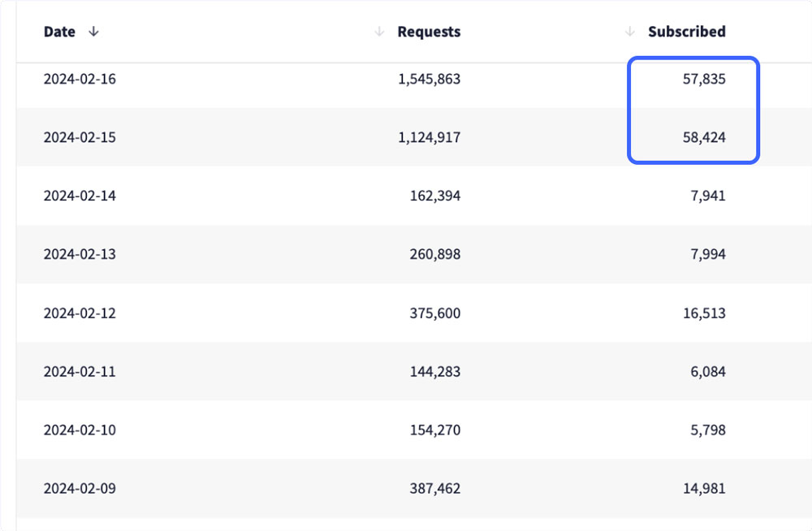
Task: Select Requests value 1,124,917
Action: pos(429,137)
